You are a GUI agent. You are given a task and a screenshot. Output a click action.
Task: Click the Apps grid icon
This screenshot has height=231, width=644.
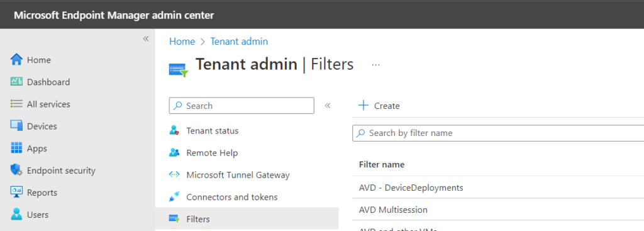pos(16,148)
